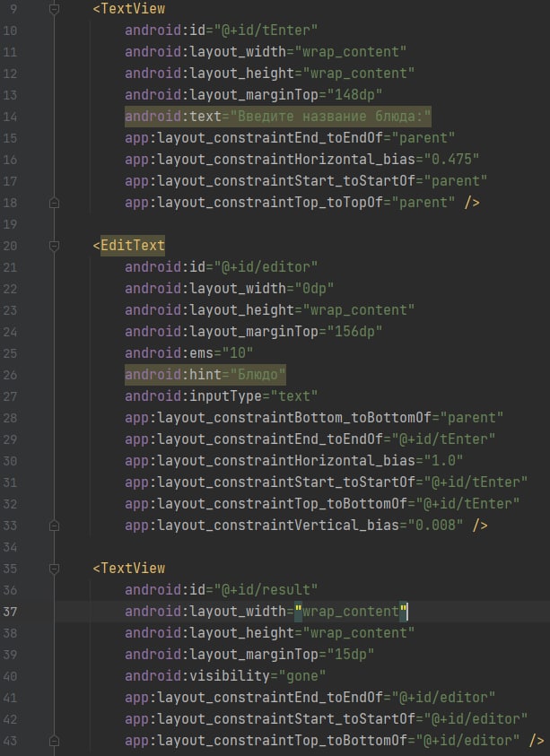Click android:text attribute name on line 14
Image resolution: width=550 pixels, height=756 pixels.
point(173,117)
